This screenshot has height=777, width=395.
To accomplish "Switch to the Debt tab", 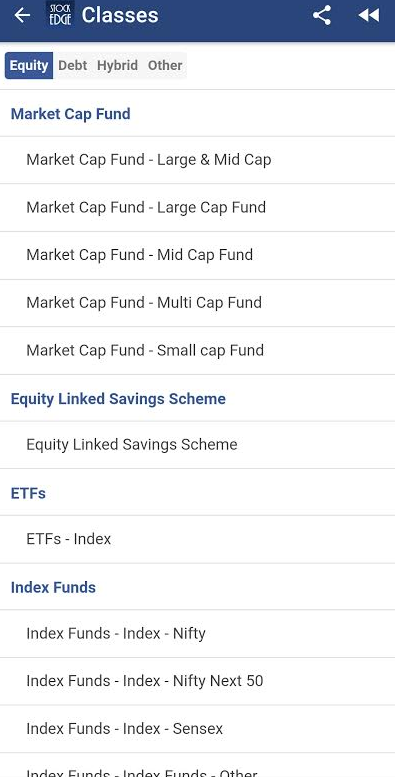I will point(72,65).
